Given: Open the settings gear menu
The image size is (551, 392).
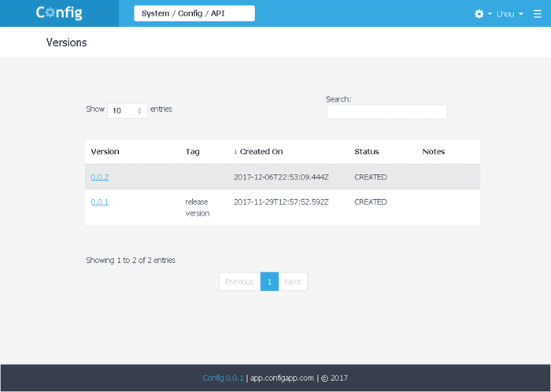Looking at the screenshot, I should 483,13.
